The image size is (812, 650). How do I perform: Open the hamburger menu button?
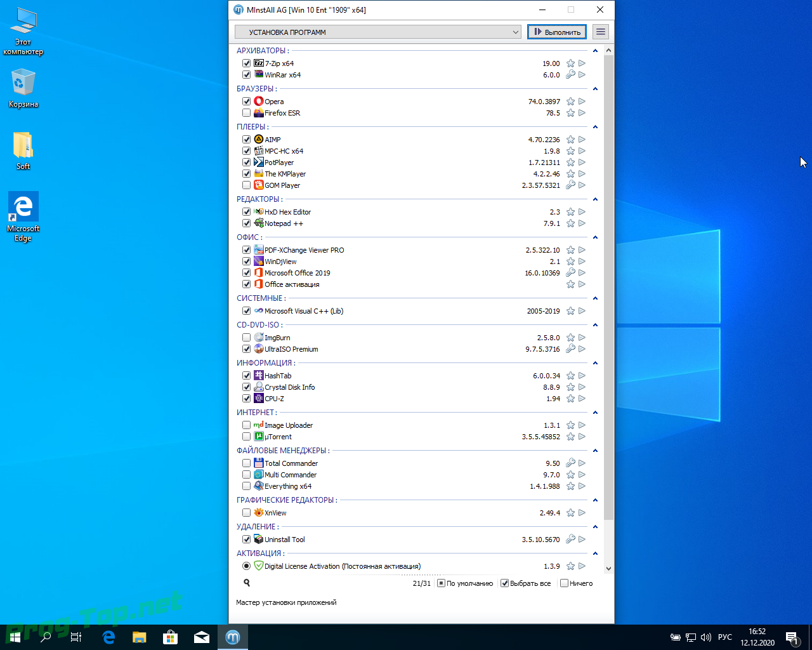(x=601, y=32)
